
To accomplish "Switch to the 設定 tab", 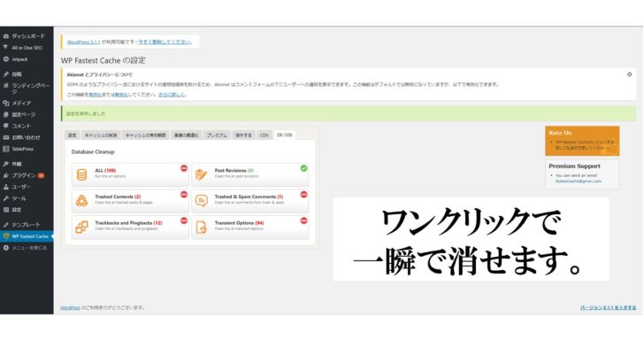I will 73,135.
